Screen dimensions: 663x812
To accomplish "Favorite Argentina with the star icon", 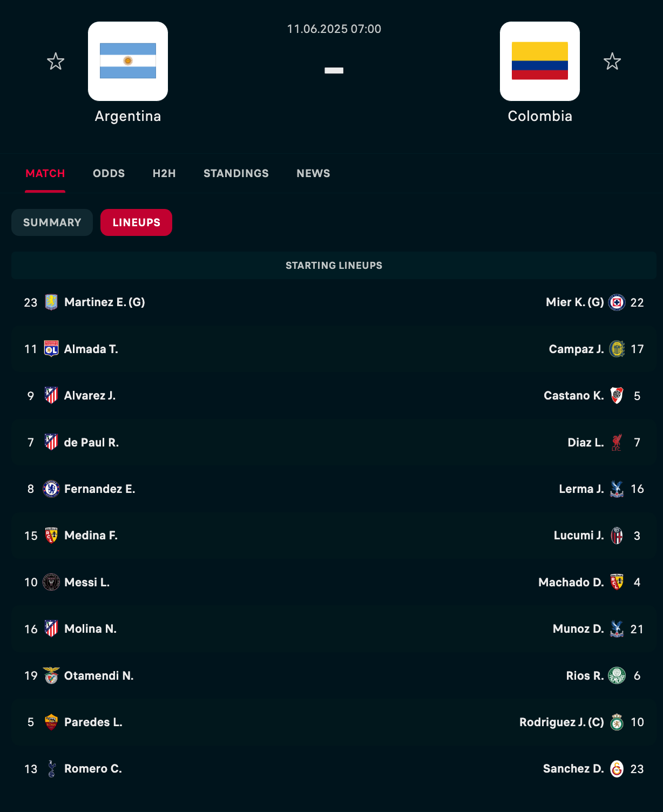I will coord(56,62).
